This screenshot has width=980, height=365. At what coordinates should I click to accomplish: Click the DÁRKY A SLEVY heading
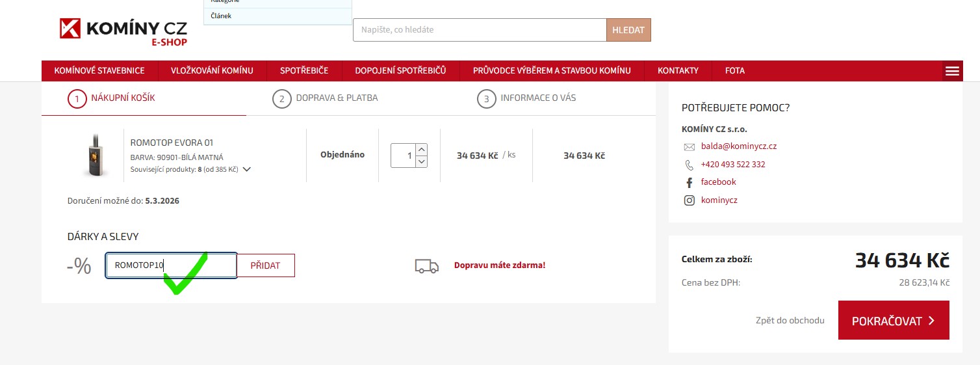(x=103, y=237)
